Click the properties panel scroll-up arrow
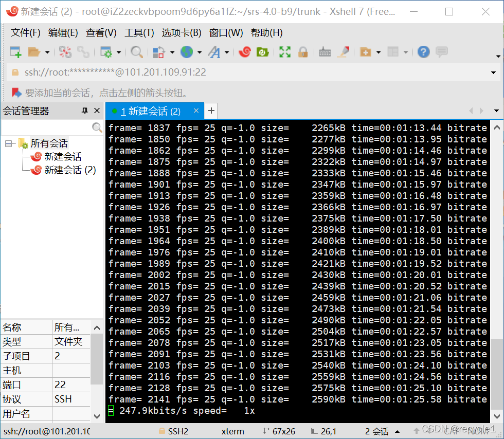Viewport: 504px width, 439px height. (x=97, y=328)
